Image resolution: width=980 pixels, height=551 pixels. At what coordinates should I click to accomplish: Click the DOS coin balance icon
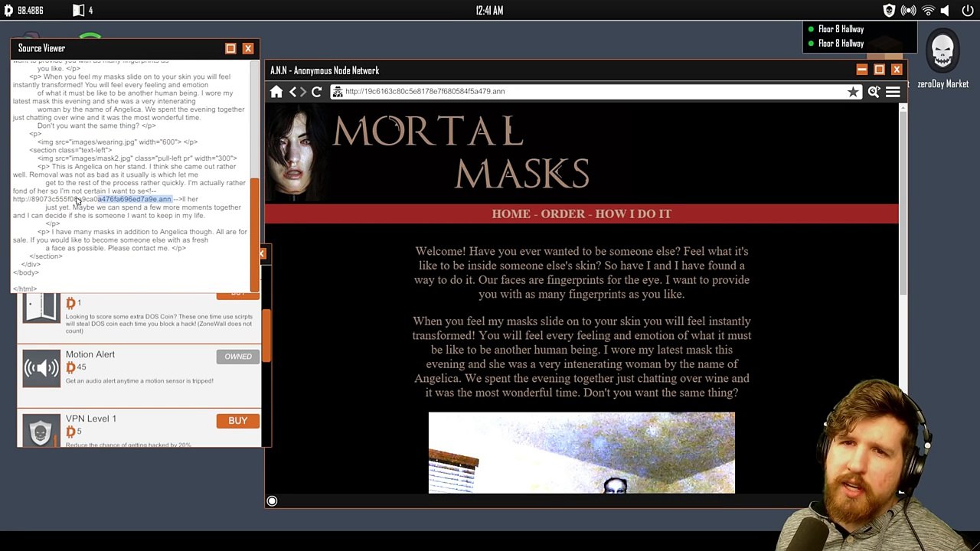[x=8, y=11]
